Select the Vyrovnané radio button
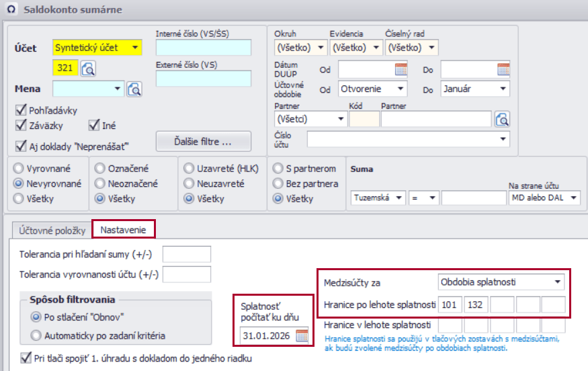 18,169
